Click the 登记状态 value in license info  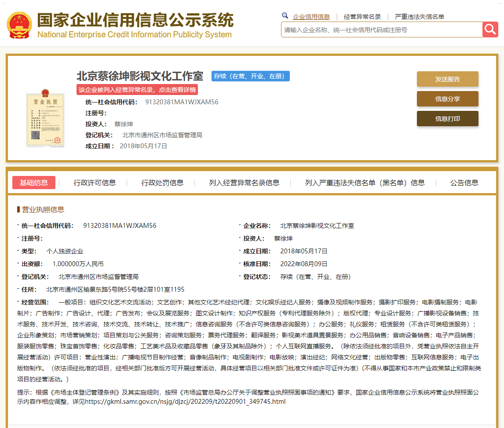pyautogui.click(x=315, y=277)
